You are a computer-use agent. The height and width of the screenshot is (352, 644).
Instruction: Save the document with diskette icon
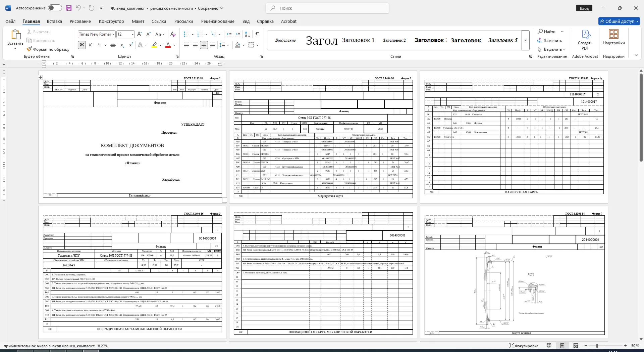tap(69, 8)
